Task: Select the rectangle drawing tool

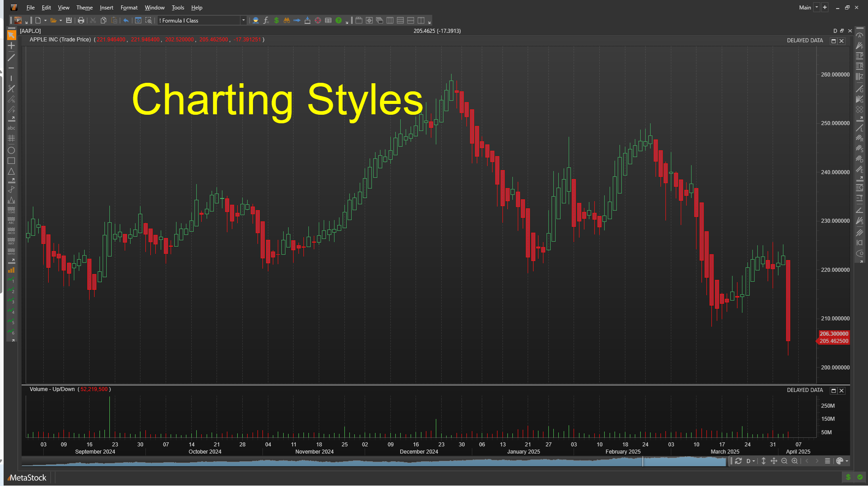Action: coord(12,161)
